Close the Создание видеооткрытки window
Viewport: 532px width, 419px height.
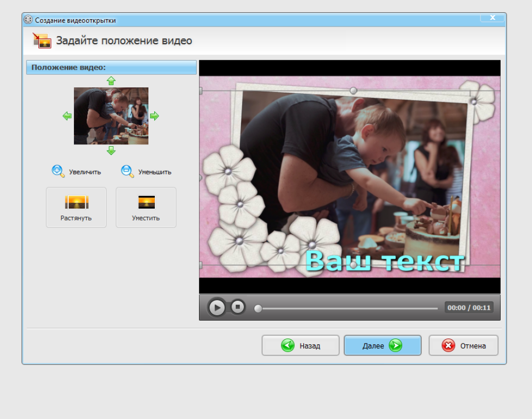(492, 18)
